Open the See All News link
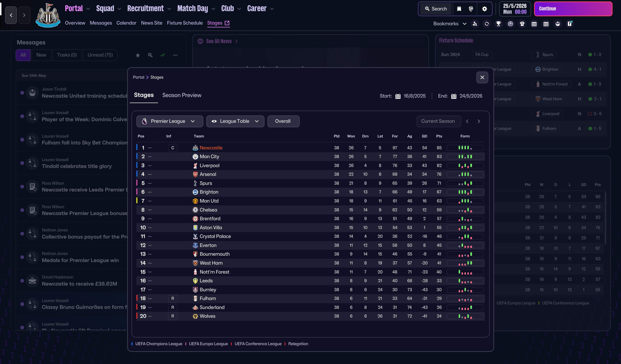Image resolution: width=621 pixels, height=364 pixels. (219, 41)
